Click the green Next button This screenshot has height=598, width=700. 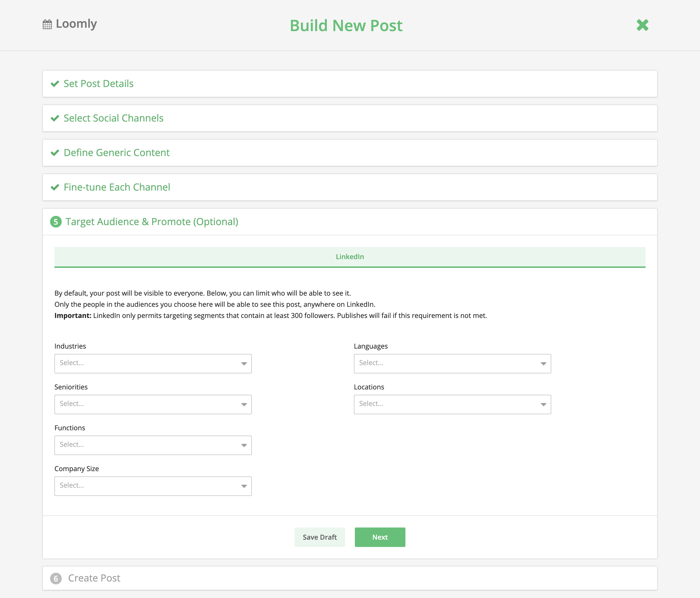click(x=380, y=537)
